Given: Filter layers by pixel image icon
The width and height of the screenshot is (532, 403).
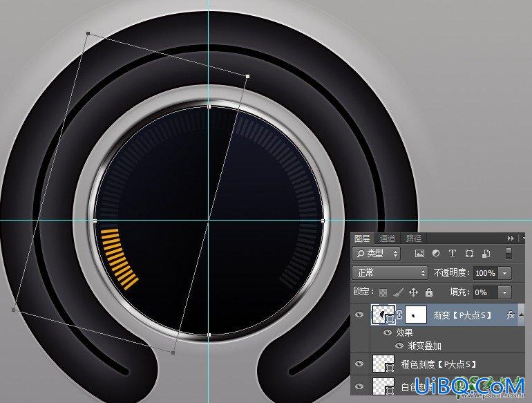Looking at the screenshot, I should [x=419, y=253].
